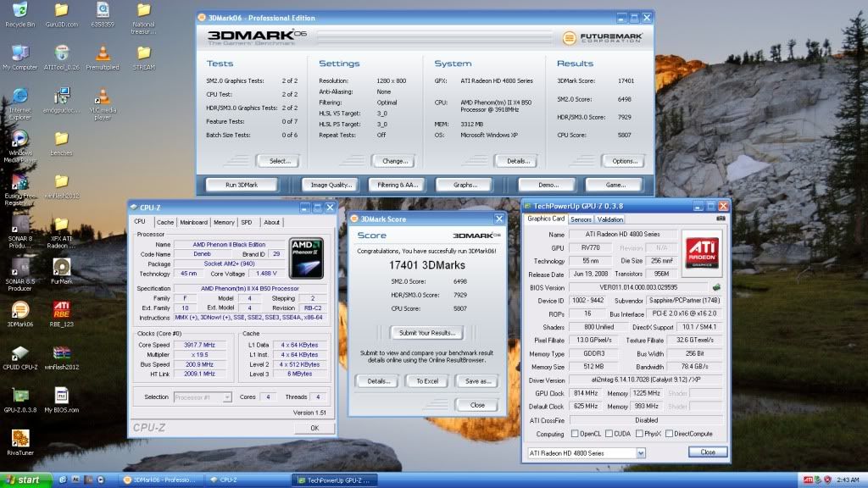
Task: Click the Core Speed value in CPU-Z
Action: 199,345
